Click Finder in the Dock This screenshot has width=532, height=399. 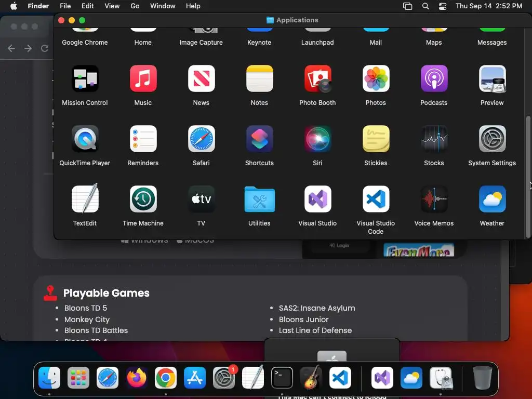coord(49,378)
